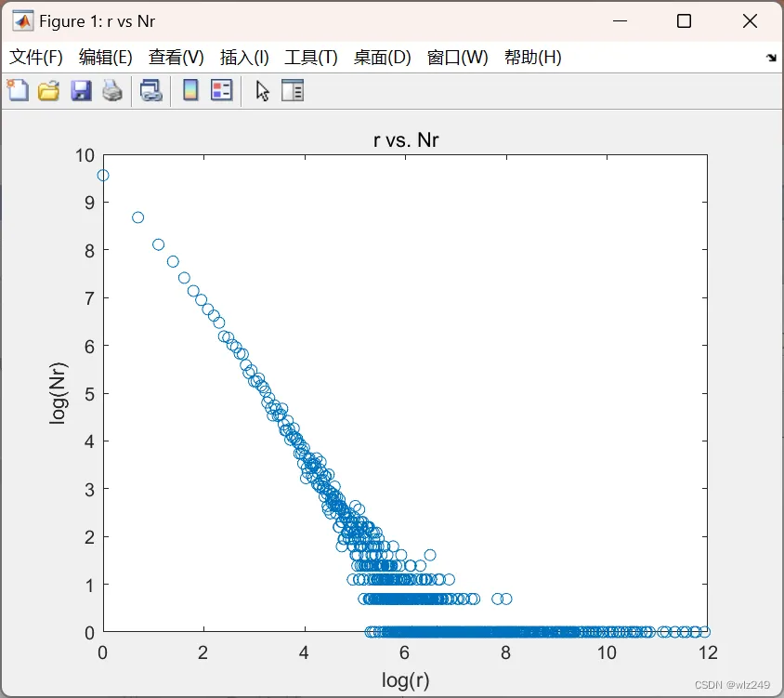The image size is (784, 698).
Task: Click the x-axis tick label 12
Action: point(708,652)
